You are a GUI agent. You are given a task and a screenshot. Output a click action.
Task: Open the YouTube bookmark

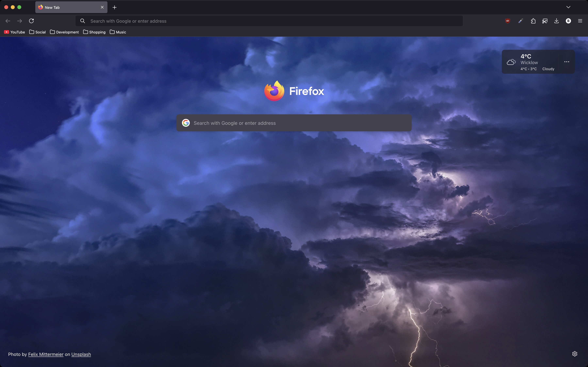pos(15,32)
